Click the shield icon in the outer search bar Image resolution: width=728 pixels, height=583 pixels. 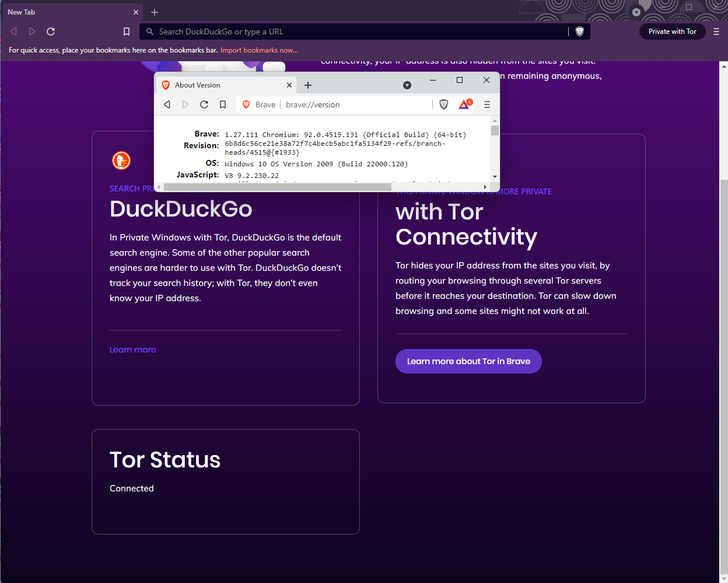(579, 31)
